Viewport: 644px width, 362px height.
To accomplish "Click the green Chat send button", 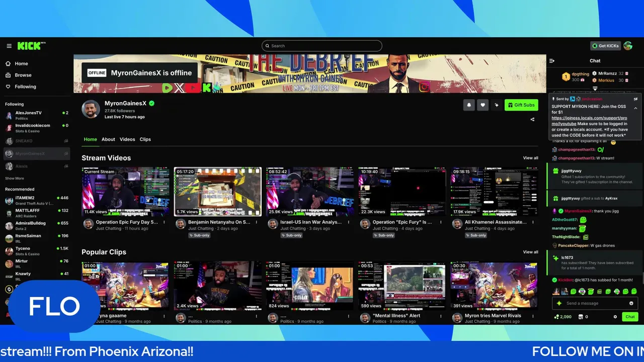I will pos(630,317).
